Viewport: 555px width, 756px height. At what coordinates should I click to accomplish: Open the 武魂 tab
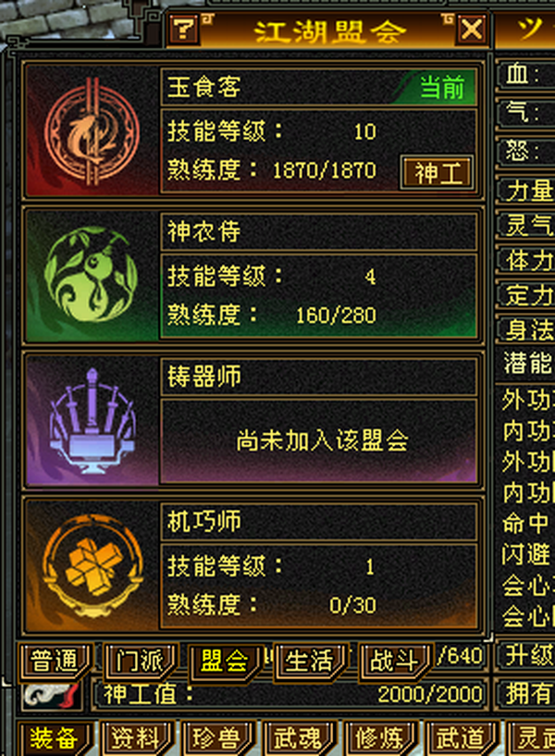click(x=297, y=738)
